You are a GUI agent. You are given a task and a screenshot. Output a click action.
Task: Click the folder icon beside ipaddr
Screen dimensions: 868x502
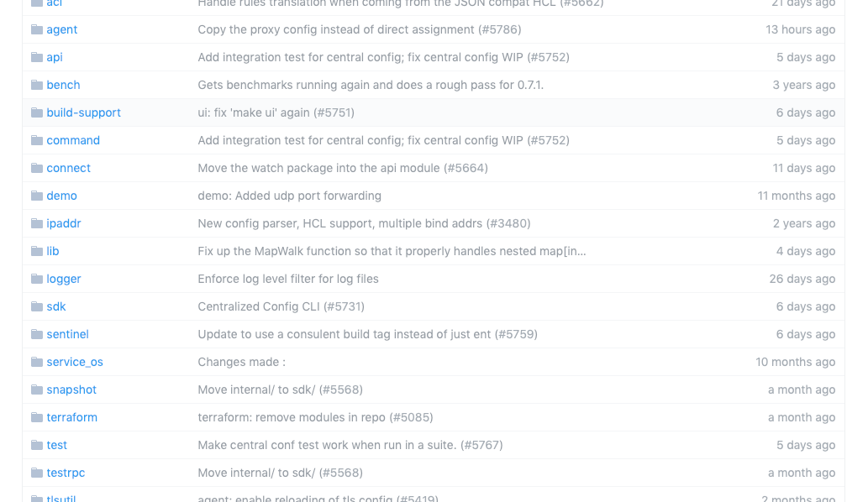point(35,223)
